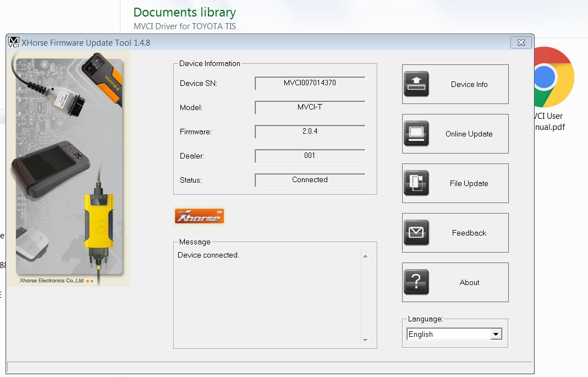Click the 'Xhorse Electronics Co.,Ltd' caption
The width and height of the screenshot is (588, 377).
[x=51, y=281]
